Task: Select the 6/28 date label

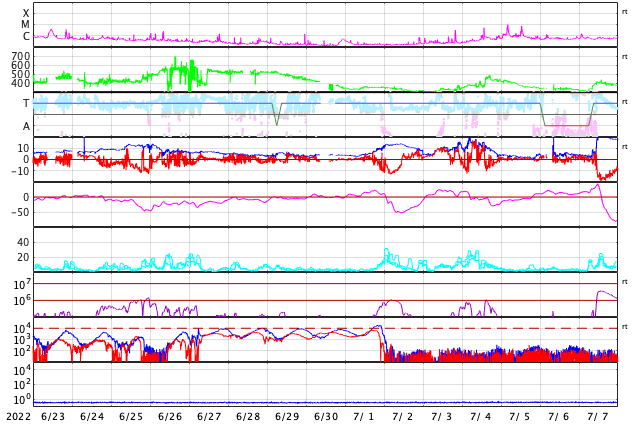Action: (x=248, y=417)
